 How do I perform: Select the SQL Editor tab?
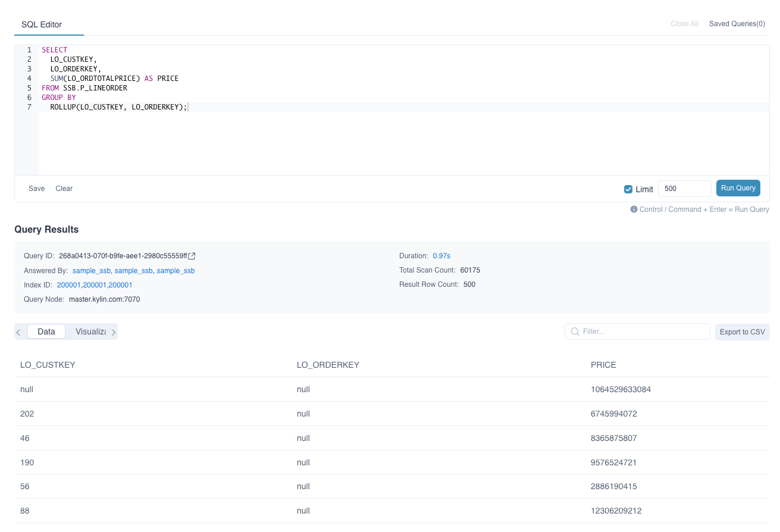point(42,24)
